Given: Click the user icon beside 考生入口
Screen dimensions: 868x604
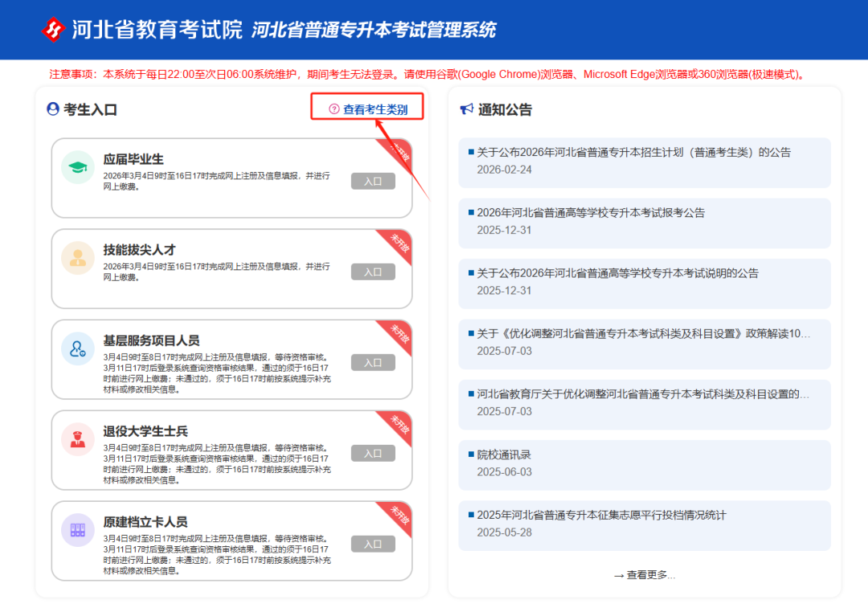Looking at the screenshot, I should tap(53, 109).
